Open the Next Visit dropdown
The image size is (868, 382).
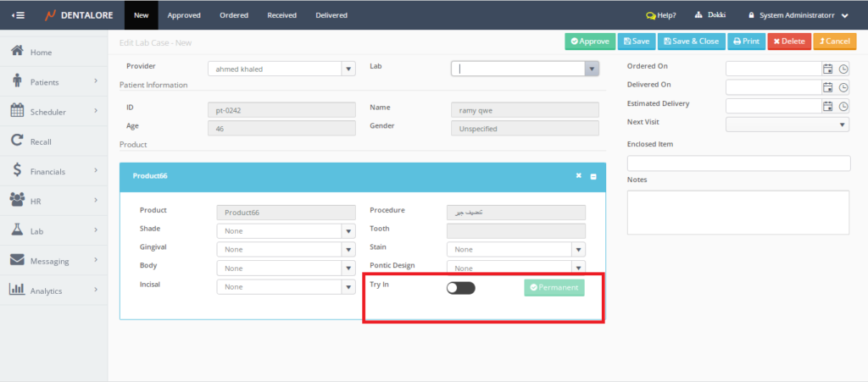842,125
